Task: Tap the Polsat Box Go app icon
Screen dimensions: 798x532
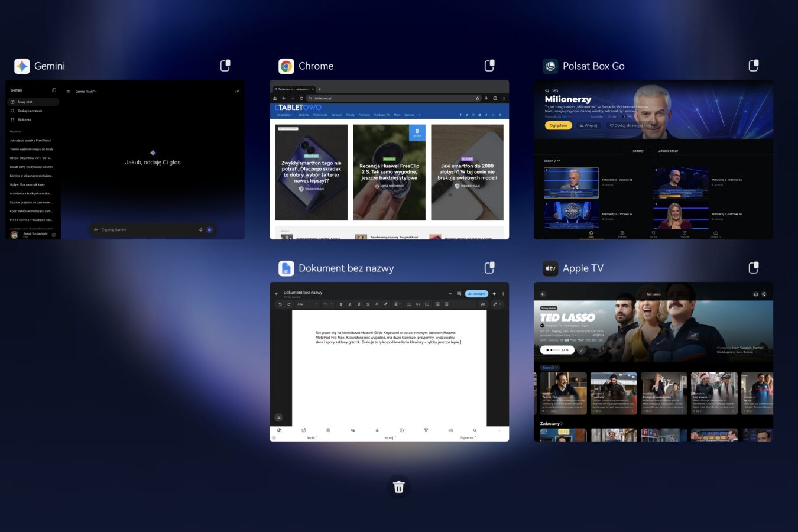Action: click(x=550, y=66)
